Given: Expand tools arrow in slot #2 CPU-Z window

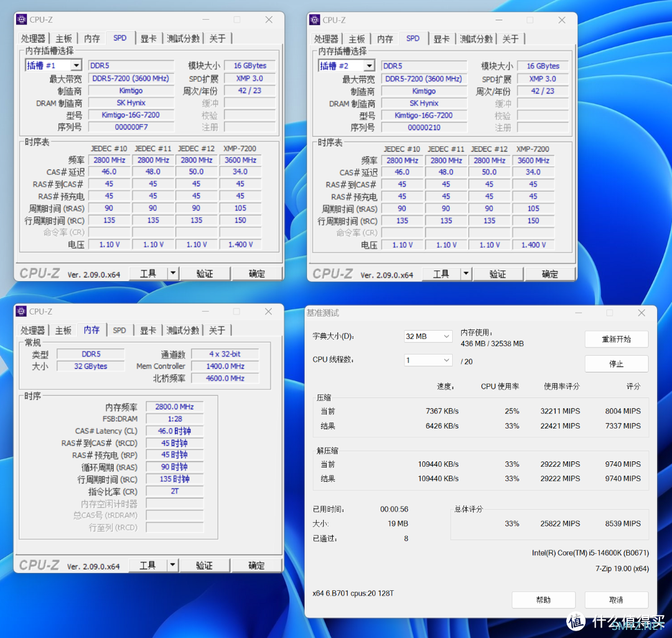Looking at the screenshot, I should coord(466,274).
